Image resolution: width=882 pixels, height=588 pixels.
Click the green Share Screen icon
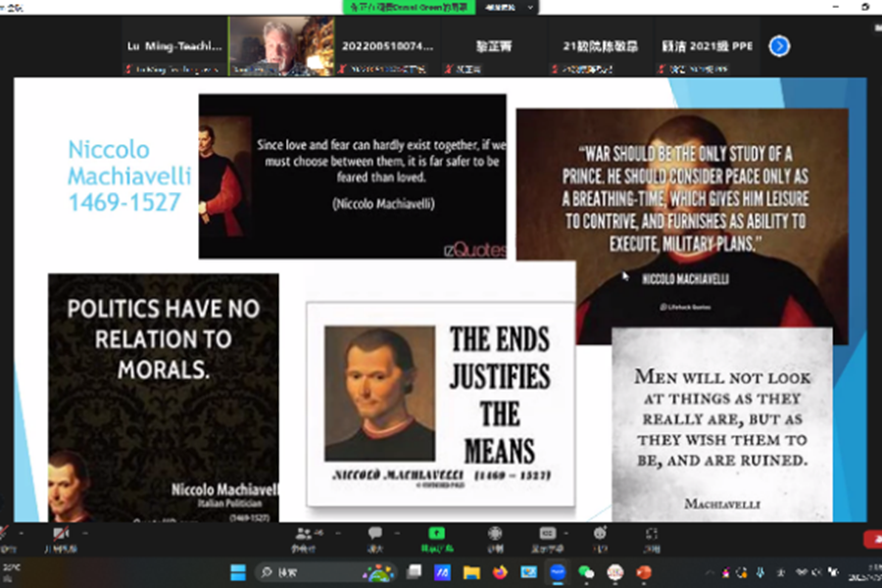pos(436,533)
